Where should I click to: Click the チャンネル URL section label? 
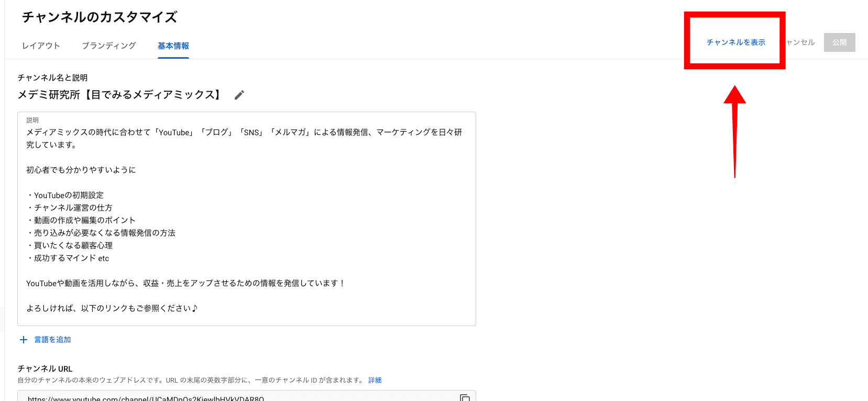45,369
